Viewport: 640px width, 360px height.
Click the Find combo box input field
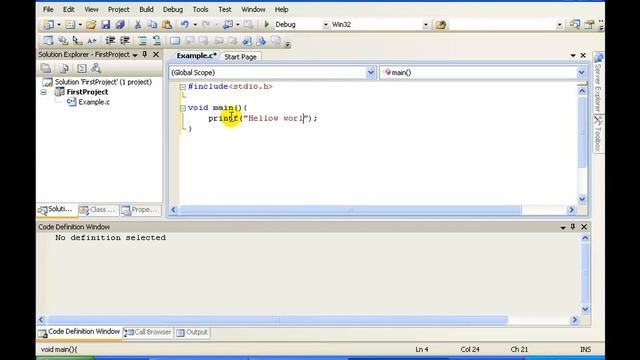pos(502,24)
